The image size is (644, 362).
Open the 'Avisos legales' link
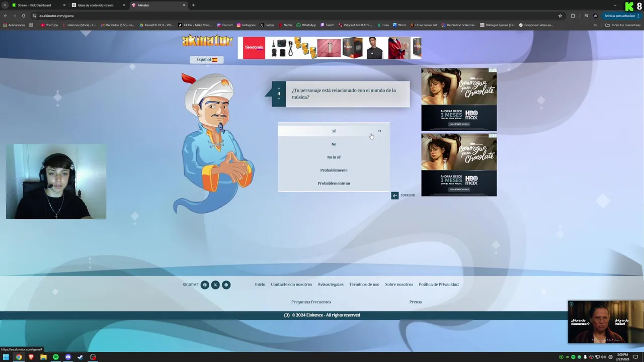click(x=331, y=285)
